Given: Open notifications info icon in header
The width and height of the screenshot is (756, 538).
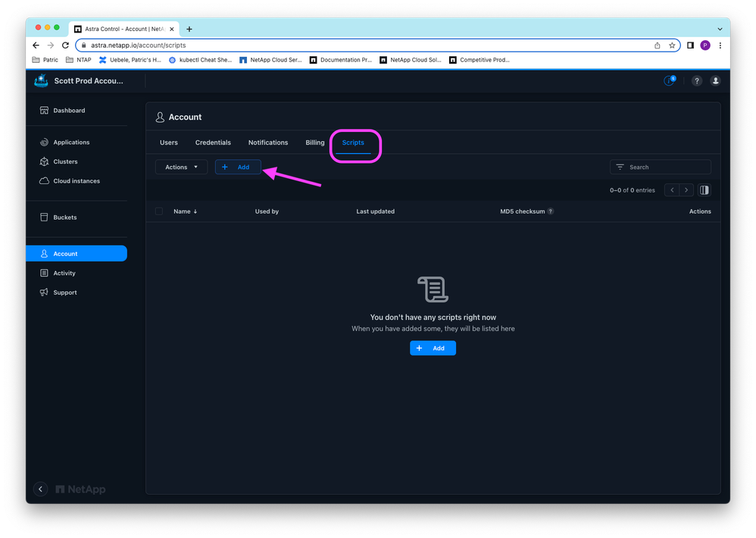Looking at the screenshot, I should pyautogui.click(x=669, y=80).
